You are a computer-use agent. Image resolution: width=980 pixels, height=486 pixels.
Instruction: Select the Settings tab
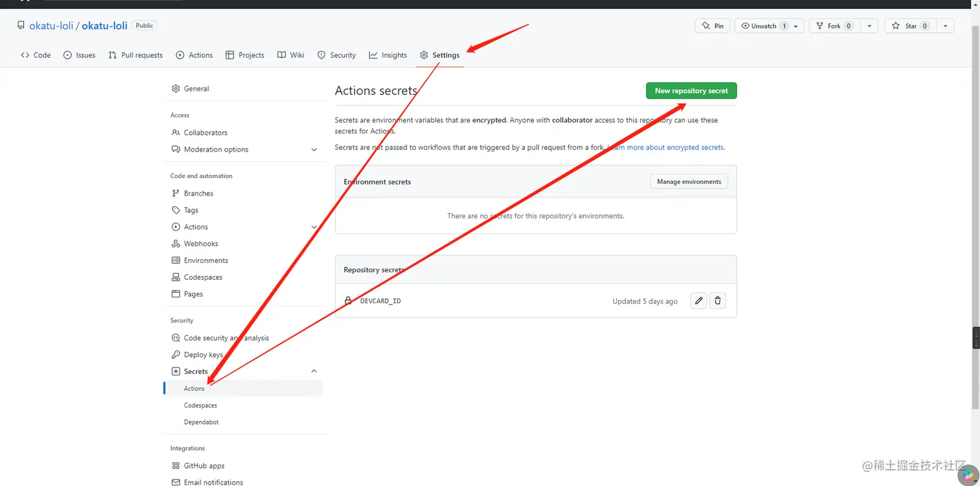pyautogui.click(x=439, y=55)
